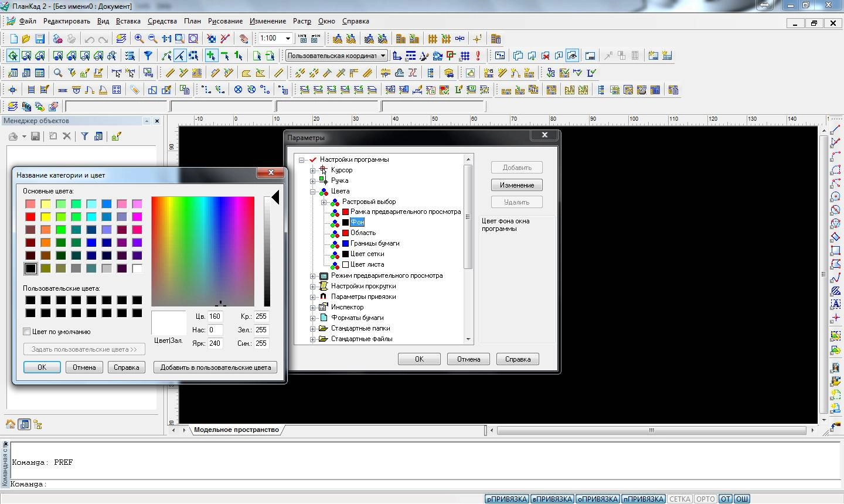Click the orange fence grid icon in top toolbar
This screenshot has height=504, width=844.
(433, 39)
